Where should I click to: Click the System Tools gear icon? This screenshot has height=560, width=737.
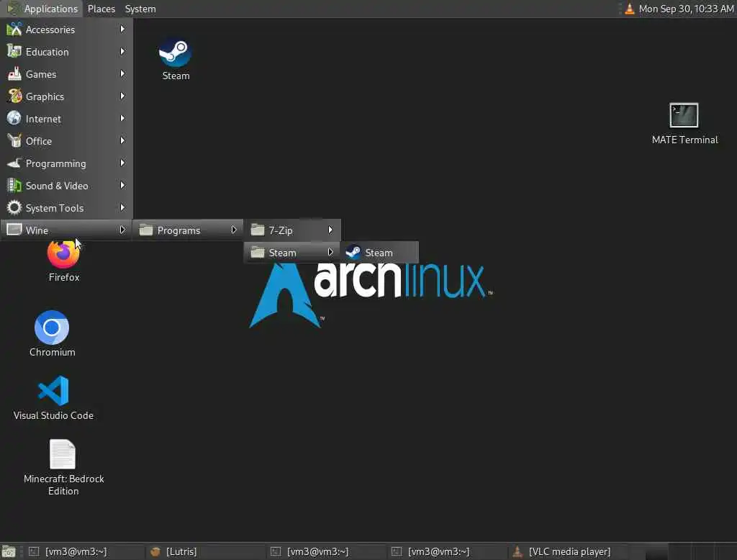14,207
